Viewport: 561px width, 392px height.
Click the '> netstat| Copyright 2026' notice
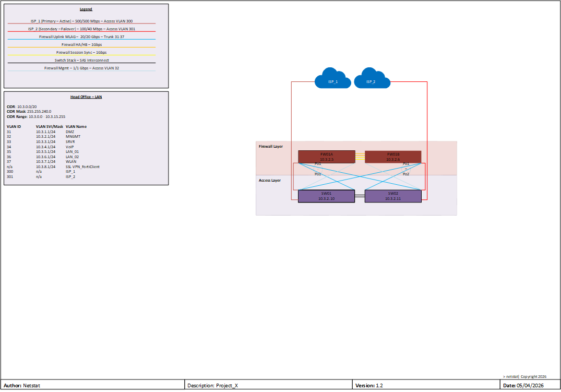[x=524, y=377]
